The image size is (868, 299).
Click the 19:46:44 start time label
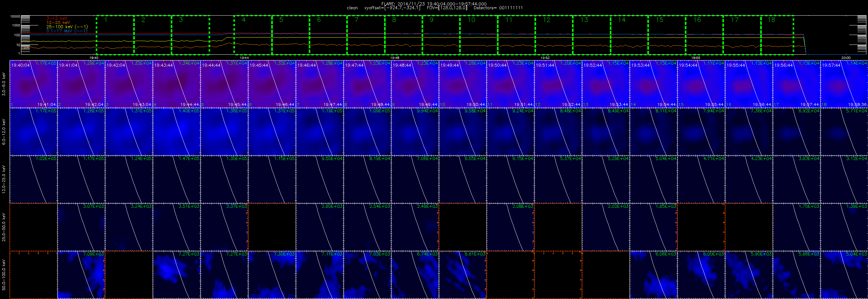click(x=306, y=65)
